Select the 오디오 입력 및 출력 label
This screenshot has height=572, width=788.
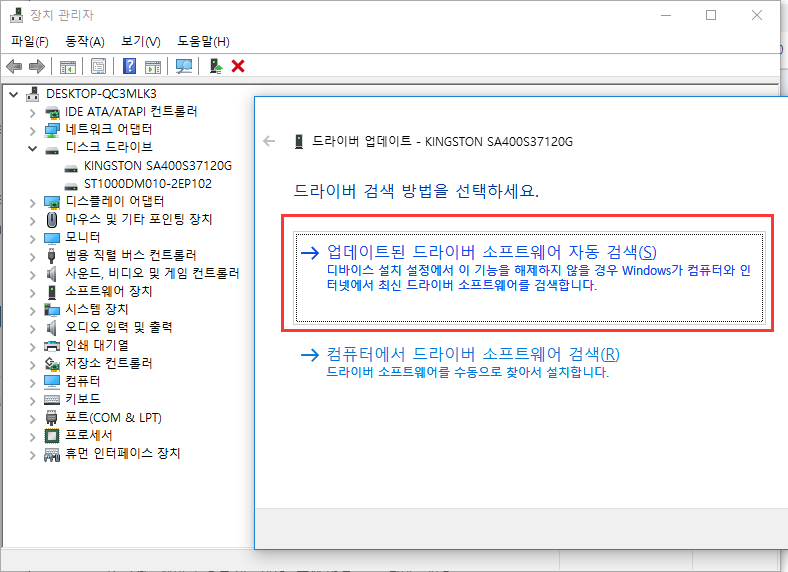point(119,327)
